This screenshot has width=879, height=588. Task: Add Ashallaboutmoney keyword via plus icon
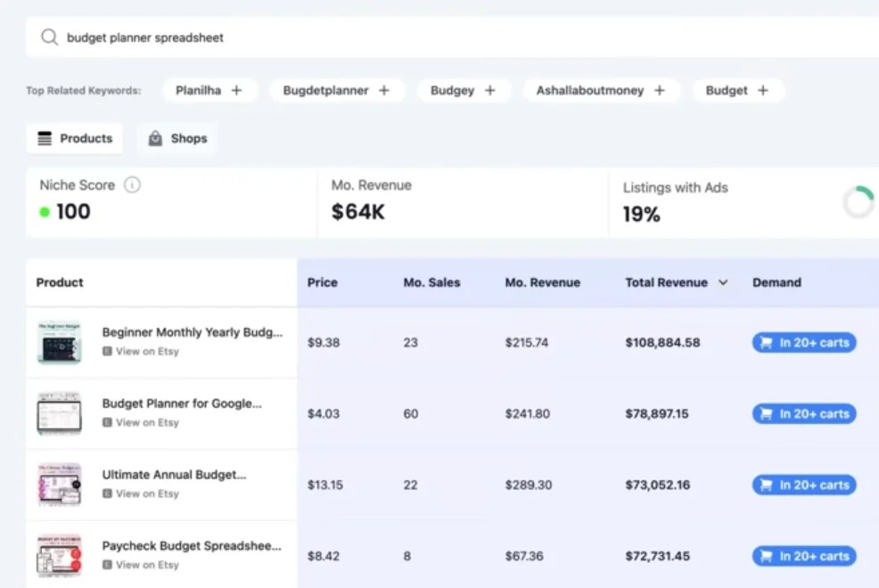(660, 91)
